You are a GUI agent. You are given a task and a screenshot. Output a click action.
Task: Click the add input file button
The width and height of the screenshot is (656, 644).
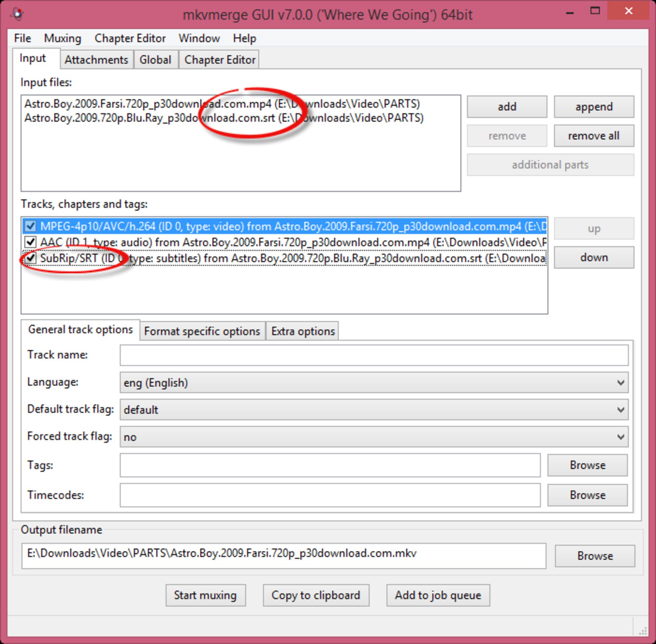[507, 107]
